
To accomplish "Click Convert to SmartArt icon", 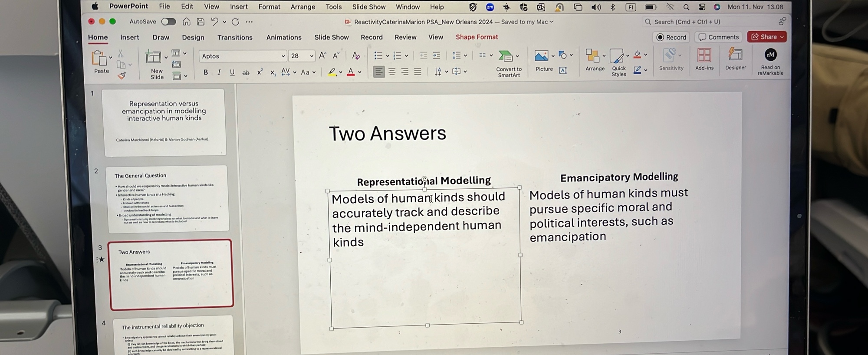I will pyautogui.click(x=506, y=56).
